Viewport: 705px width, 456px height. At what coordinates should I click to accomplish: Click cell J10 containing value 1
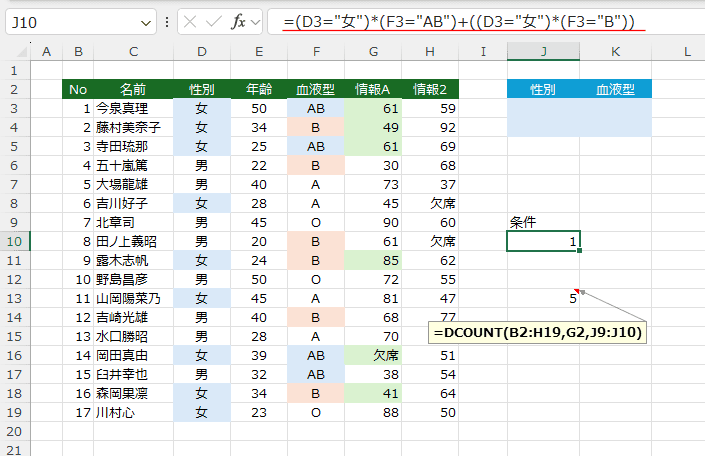click(x=543, y=241)
